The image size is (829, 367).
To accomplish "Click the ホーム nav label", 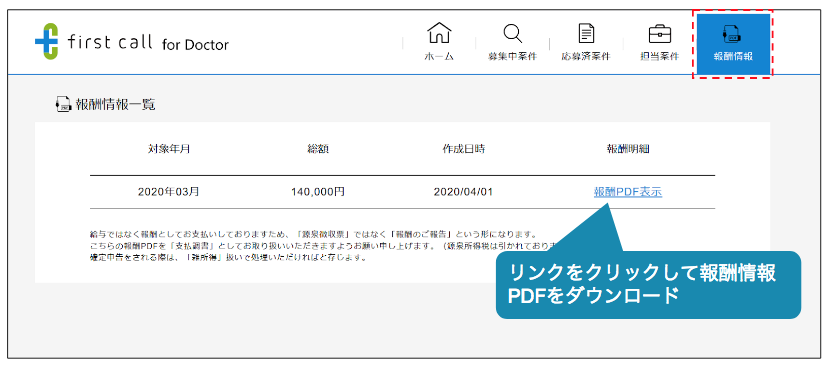I will pyautogui.click(x=439, y=57).
